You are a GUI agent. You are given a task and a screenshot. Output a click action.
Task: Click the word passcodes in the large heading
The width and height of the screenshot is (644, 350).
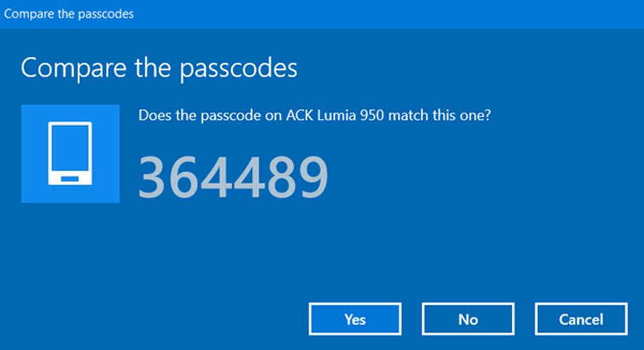click(239, 69)
